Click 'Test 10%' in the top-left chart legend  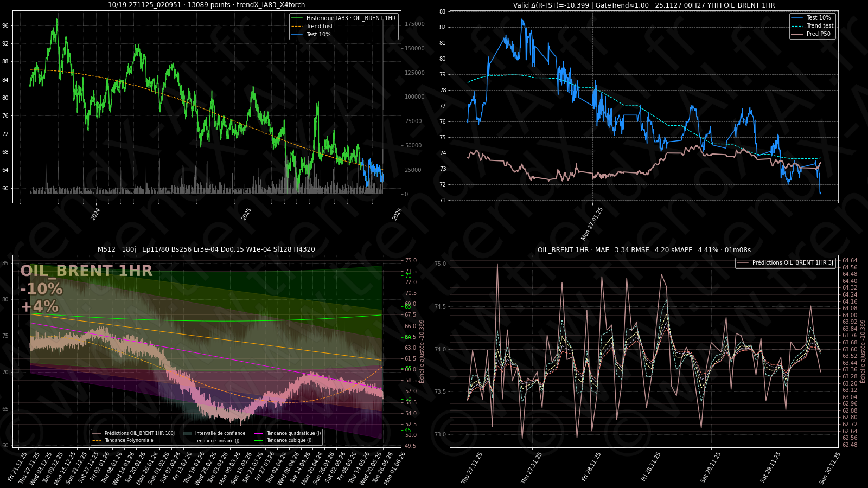pos(318,34)
